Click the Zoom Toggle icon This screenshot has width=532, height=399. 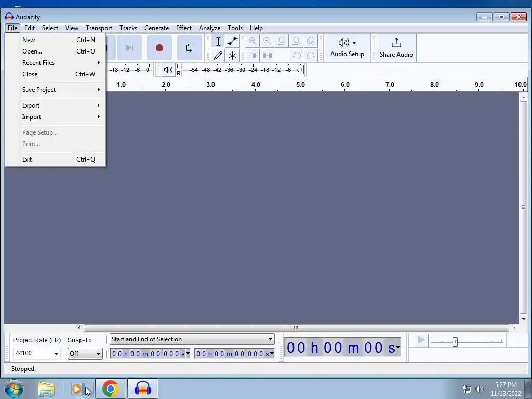pyautogui.click(x=311, y=42)
